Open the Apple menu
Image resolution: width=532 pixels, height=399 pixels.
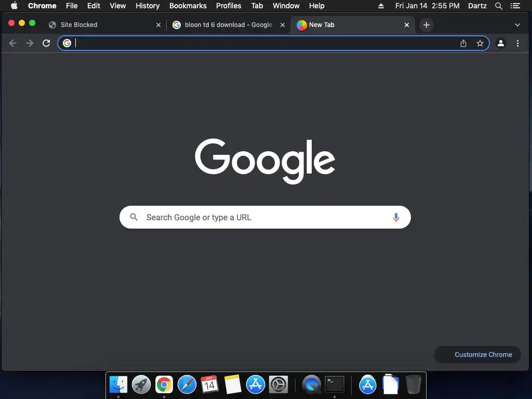[x=14, y=6]
